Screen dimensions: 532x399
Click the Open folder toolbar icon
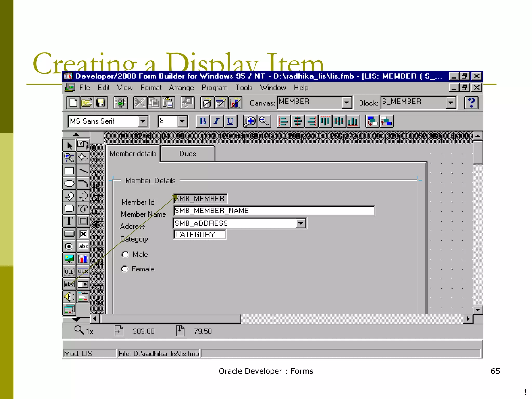tap(87, 103)
